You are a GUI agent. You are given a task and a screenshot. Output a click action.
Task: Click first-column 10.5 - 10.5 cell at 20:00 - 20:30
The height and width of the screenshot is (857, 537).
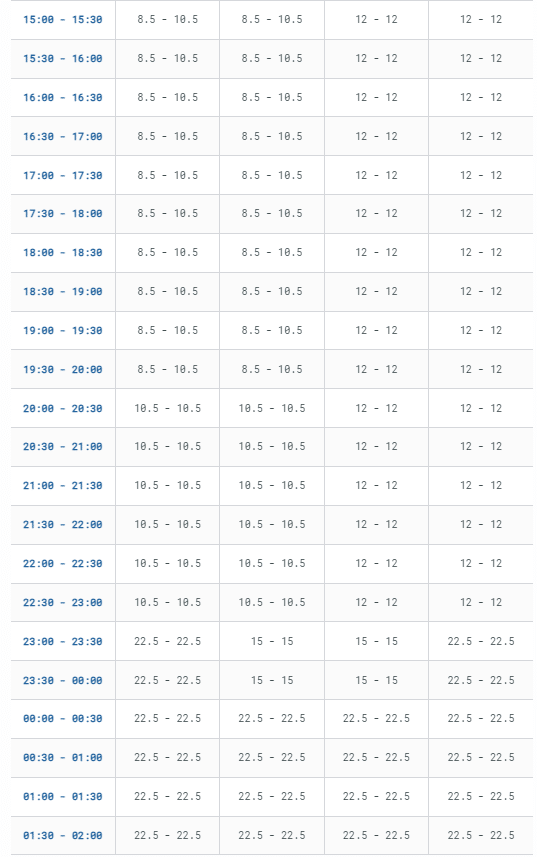pos(168,408)
